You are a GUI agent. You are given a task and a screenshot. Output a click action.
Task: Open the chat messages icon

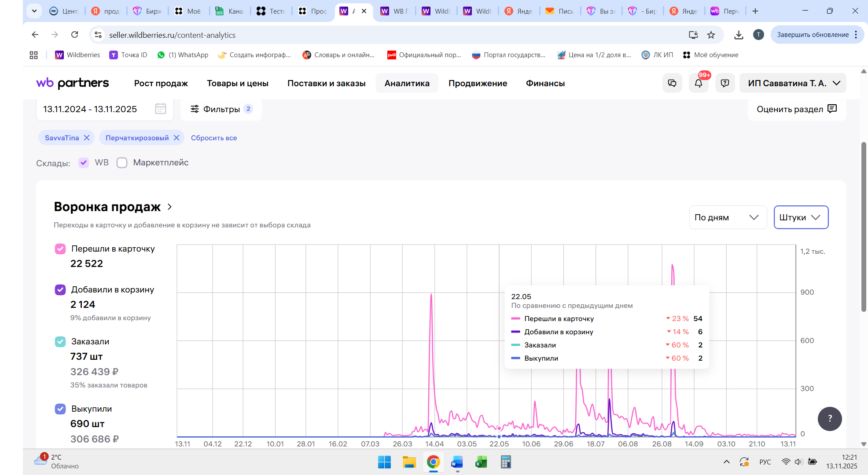pos(672,83)
